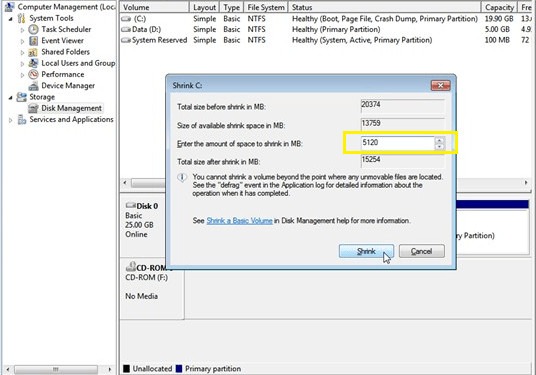This screenshot has height=375, width=536.
Task: Sort by the File System column header
Action: coord(266,7)
